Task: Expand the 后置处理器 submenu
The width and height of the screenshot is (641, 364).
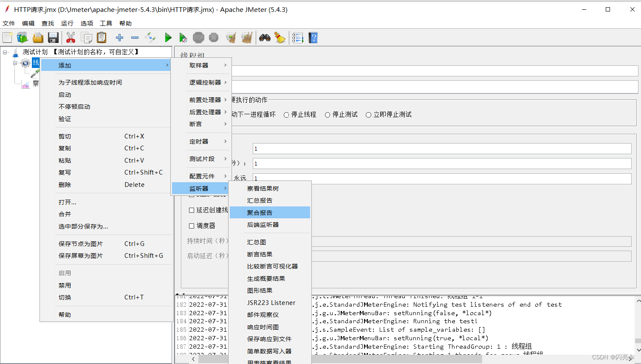Action: [x=201, y=112]
